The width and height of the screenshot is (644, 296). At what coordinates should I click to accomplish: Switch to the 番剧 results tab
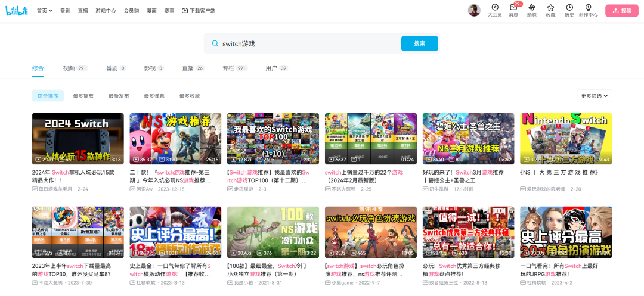coord(116,68)
